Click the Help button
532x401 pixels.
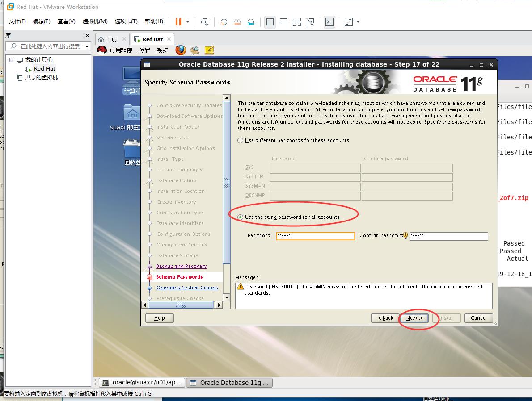coord(160,318)
